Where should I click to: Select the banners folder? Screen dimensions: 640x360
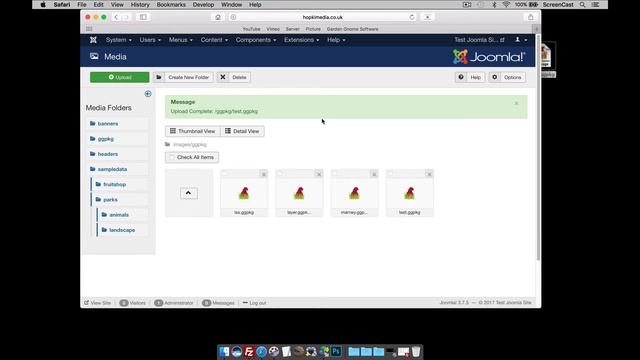tap(108, 124)
